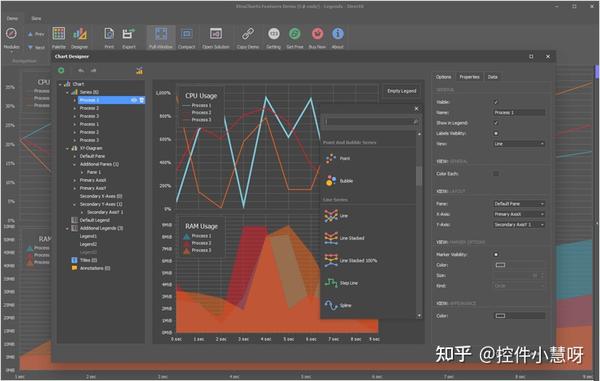The image size is (600, 381).
Task: Toggle the Marker Visibility option
Action: (496, 254)
